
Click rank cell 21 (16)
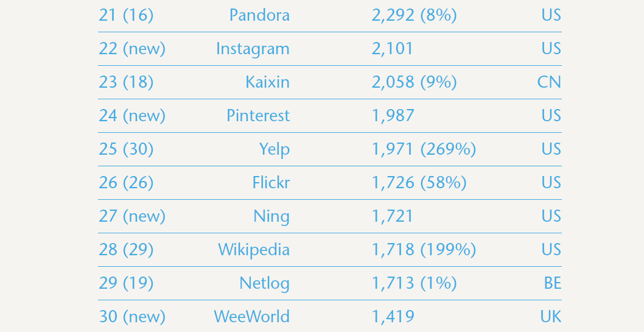126,15
